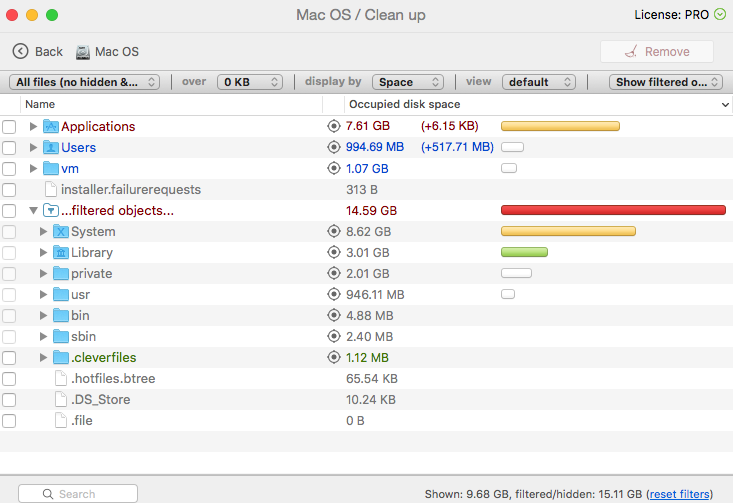This screenshot has width=733, height=503.
Task: Click the Mac OS disk icon
Action: [83, 52]
